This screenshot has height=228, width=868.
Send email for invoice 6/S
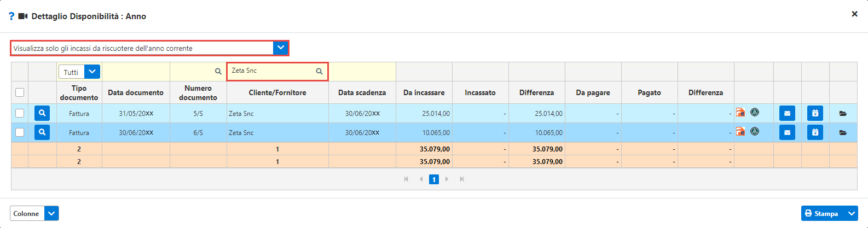point(787,132)
